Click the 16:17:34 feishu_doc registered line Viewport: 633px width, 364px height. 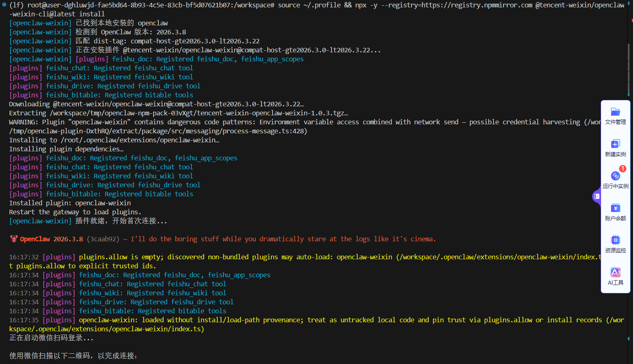pos(140,275)
